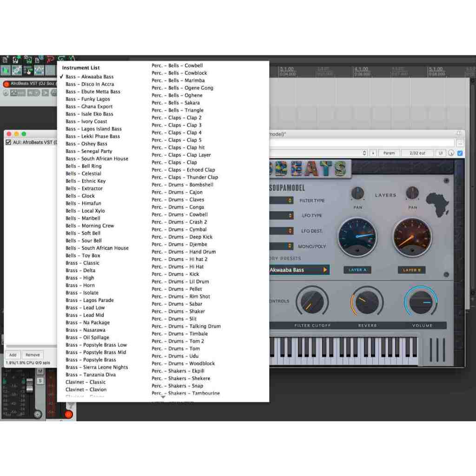Click the red record-arm icon in the mixer
Screen dimensions: 476x476
[x=69, y=414]
